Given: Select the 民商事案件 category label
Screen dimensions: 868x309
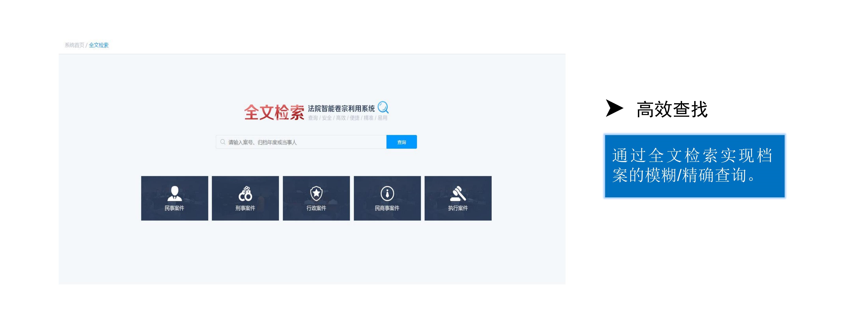Looking at the screenshot, I should (x=387, y=208).
